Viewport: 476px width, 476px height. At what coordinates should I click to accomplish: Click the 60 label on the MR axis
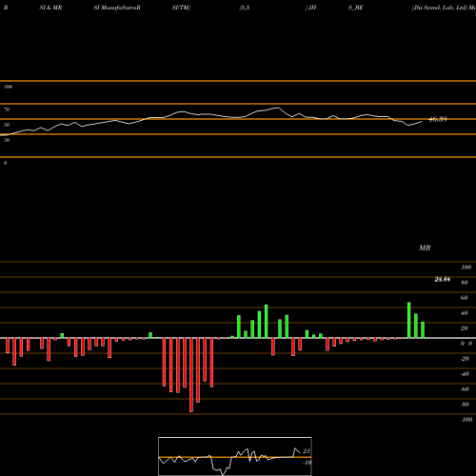pos(464,298)
